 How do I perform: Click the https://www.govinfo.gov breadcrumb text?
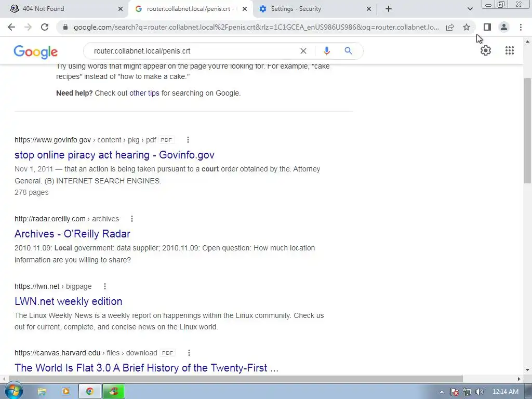tap(52, 140)
